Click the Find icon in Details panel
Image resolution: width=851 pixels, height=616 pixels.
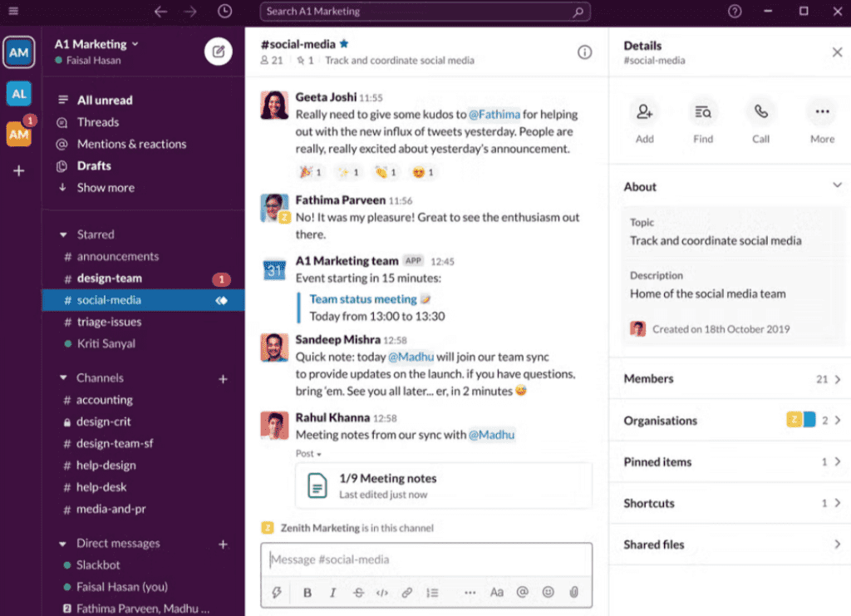[703, 112]
